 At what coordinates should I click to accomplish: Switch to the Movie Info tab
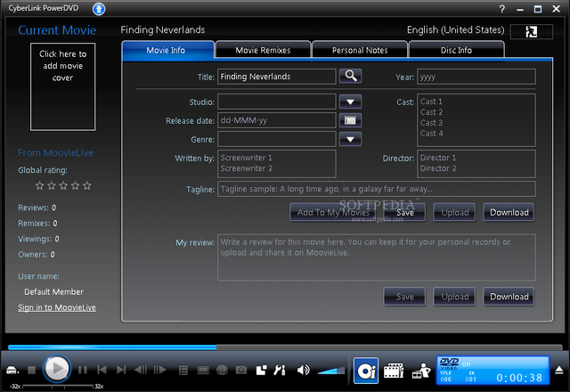pyautogui.click(x=168, y=50)
